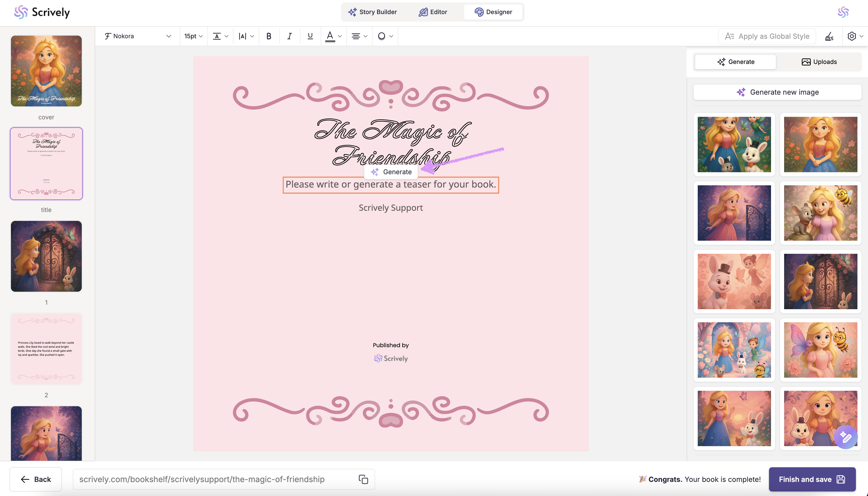Click Generate new image button
This screenshot has width=868, height=496.
click(x=777, y=92)
